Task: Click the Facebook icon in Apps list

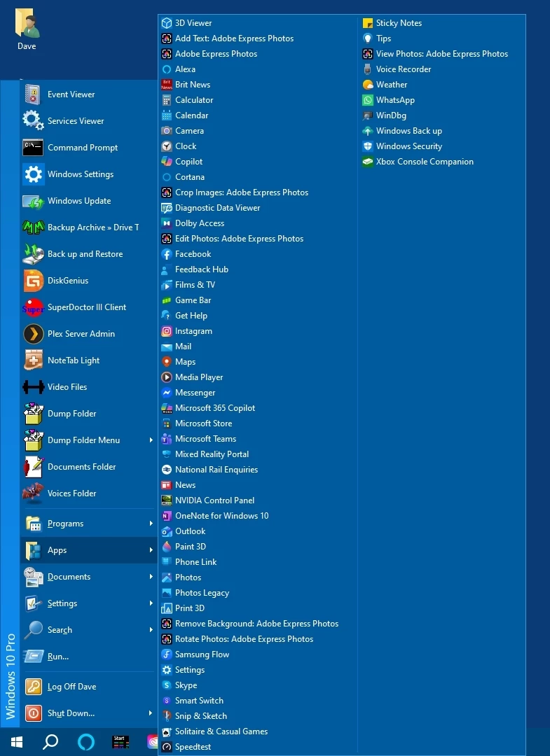Action: (x=167, y=254)
